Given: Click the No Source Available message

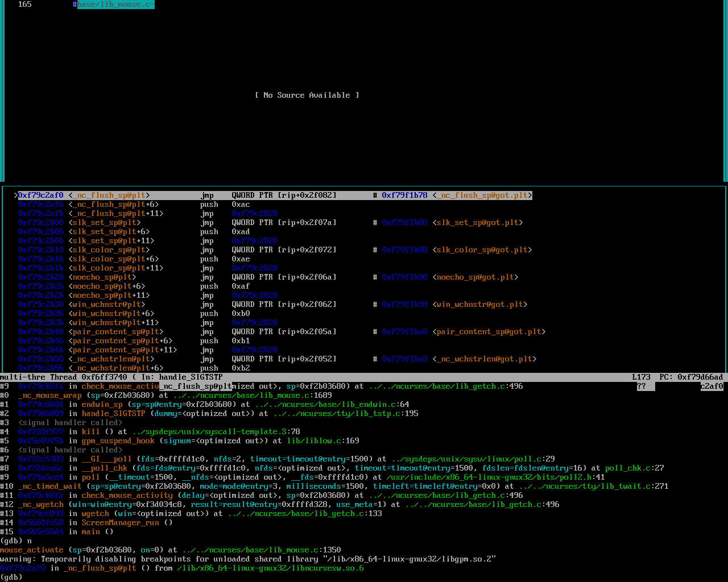Looking at the screenshot, I should (307, 95).
